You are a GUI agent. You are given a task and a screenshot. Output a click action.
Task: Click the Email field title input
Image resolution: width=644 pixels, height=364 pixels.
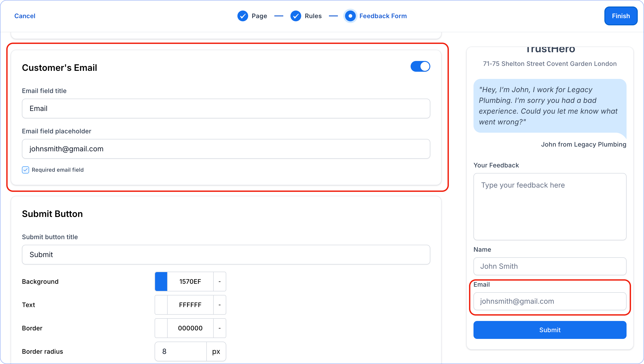(226, 108)
